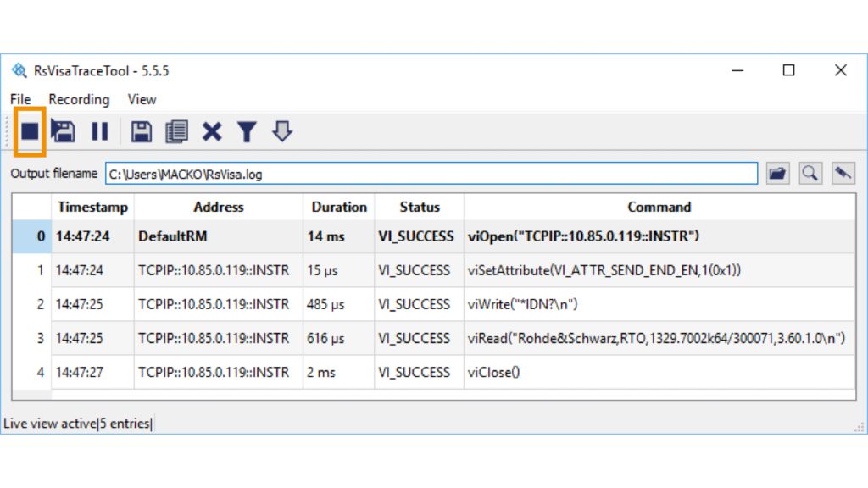Image resolution: width=868 pixels, height=488 pixels.
Task: Pause the live trace capture
Action: (99, 131)
